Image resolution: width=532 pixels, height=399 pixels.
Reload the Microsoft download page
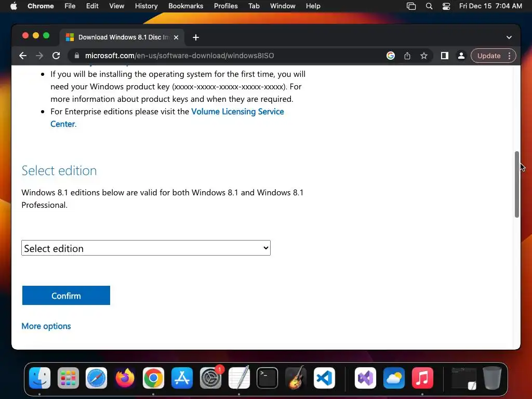(x=56, y=56)
